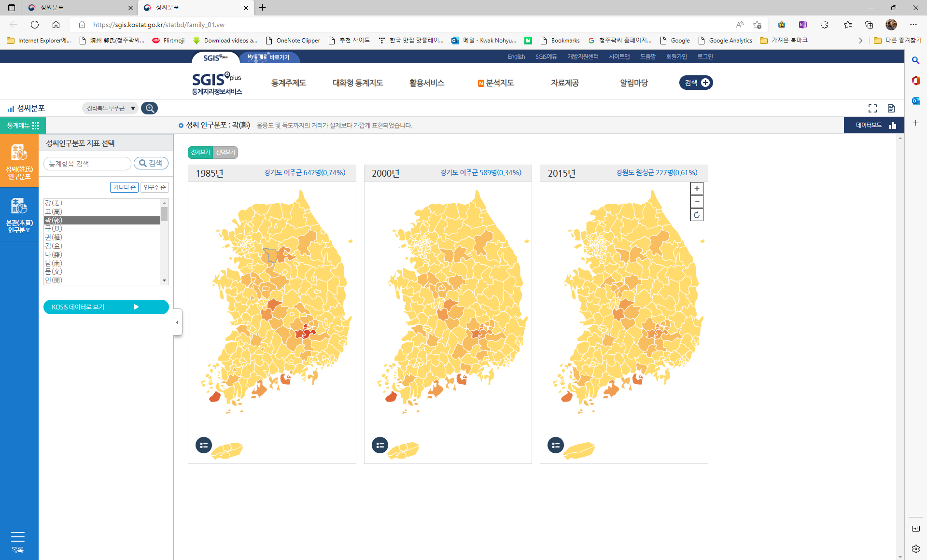
Task: Click the map zoom out minus button
Action: click(697, 202)
